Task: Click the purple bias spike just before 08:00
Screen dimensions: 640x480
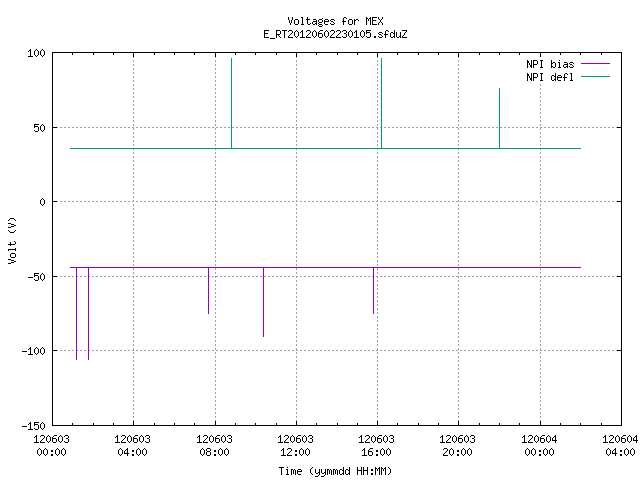Action: [208, 291]
